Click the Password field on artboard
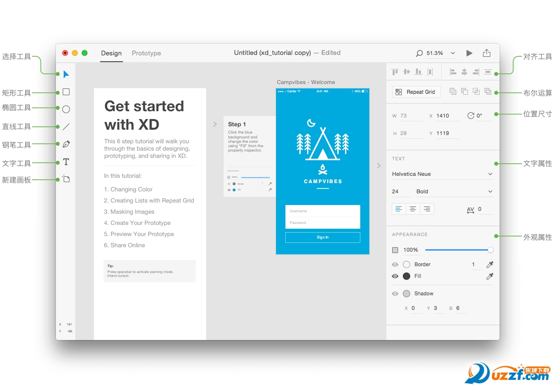This screenshot has width=554, height=392. pos(323,222)
